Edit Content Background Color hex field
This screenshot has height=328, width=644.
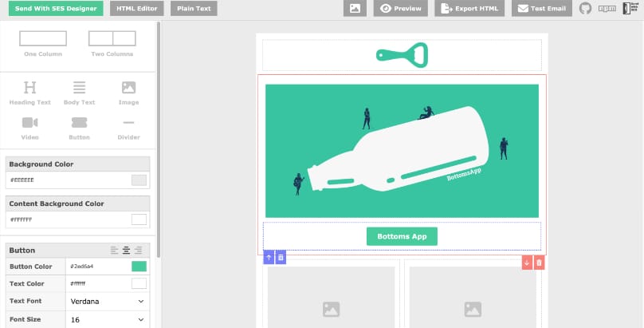tap(68, 219)
